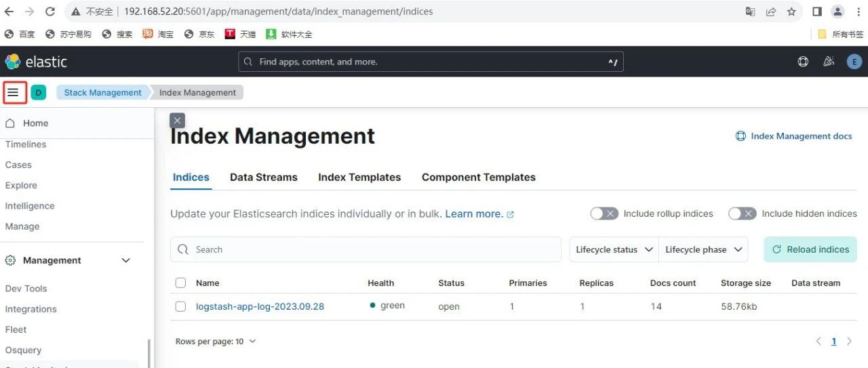Open the 百度 bookmark
The height and width of the screenshot is (368, 868).
click(20, 34)
